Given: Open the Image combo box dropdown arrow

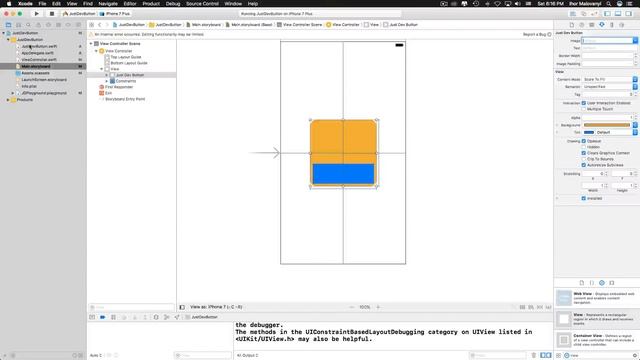Looking at the screenshot, I should pos(635,40).
